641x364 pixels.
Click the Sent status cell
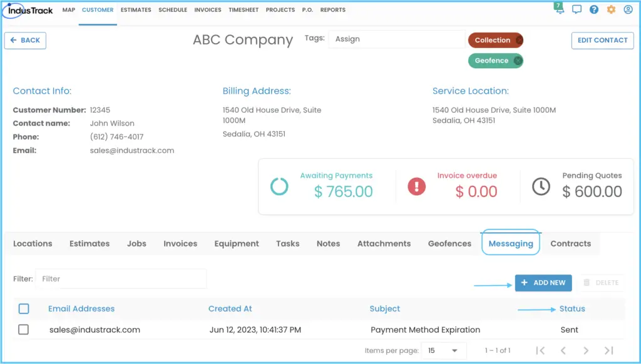point(569,330)
